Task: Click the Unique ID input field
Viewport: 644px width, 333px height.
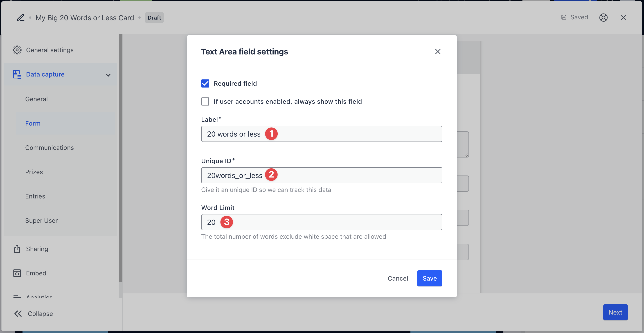Action: 322,175
